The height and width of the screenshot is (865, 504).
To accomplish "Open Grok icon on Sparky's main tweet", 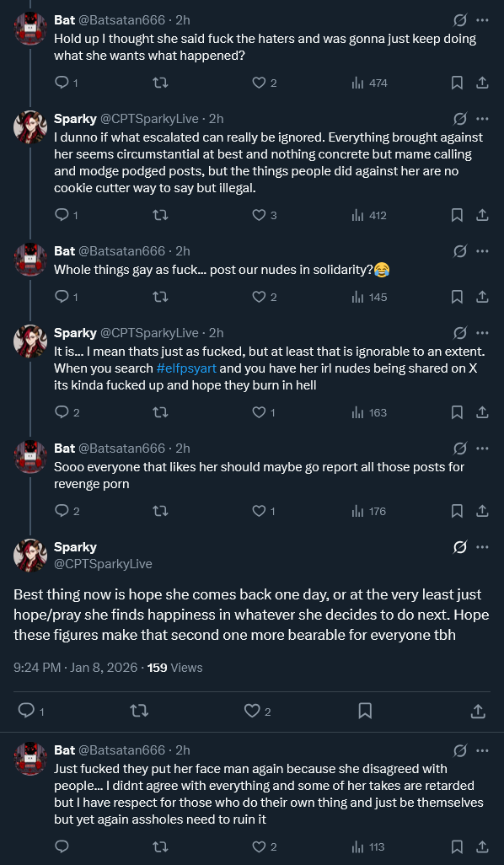I will click(x=459, y=547).
